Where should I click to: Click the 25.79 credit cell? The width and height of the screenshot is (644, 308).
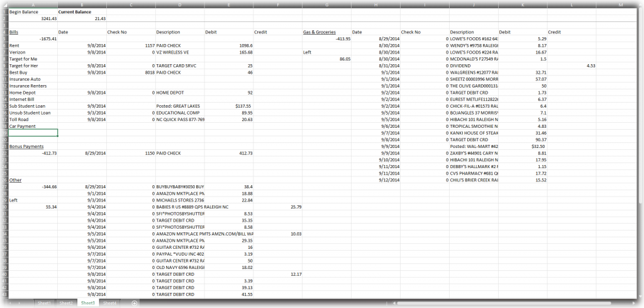(277, 207)
